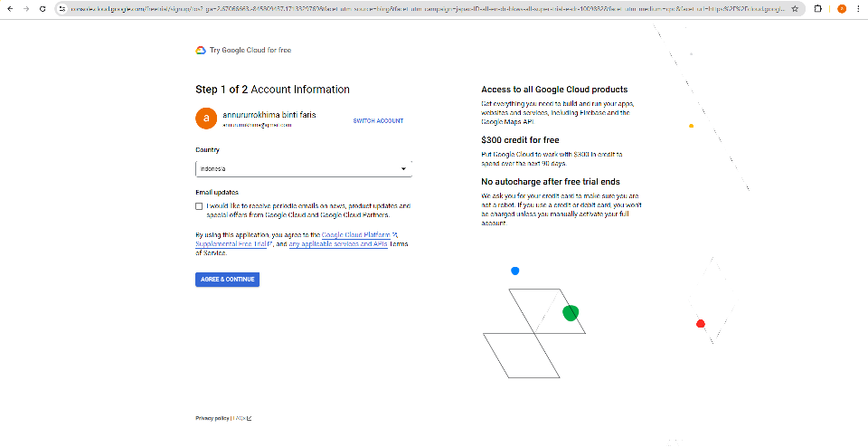Open the FAQs link in footer
The width and height of the screenshot is (868, 447).
[x=239, y=418]
